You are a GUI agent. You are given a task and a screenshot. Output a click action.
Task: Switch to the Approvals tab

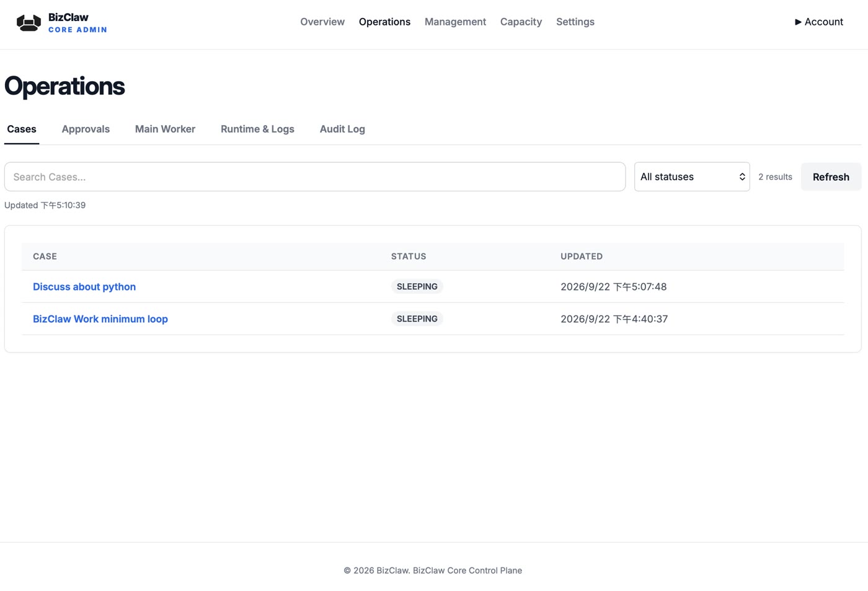86,129
